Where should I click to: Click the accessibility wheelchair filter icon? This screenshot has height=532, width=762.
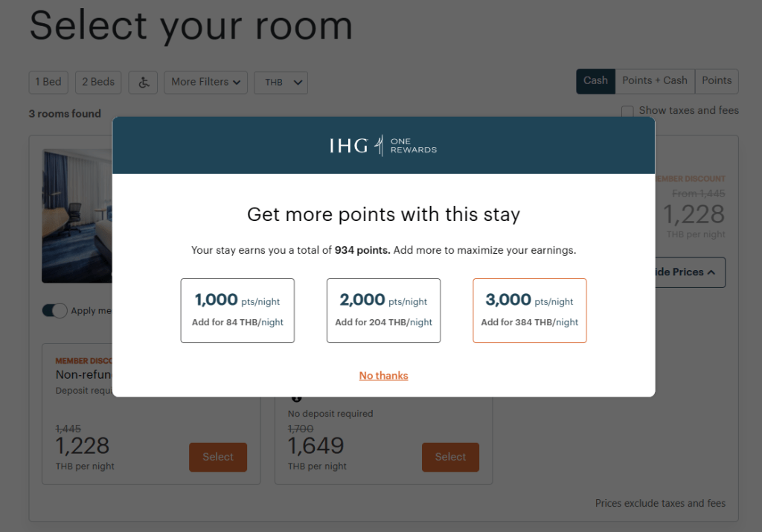143,82
